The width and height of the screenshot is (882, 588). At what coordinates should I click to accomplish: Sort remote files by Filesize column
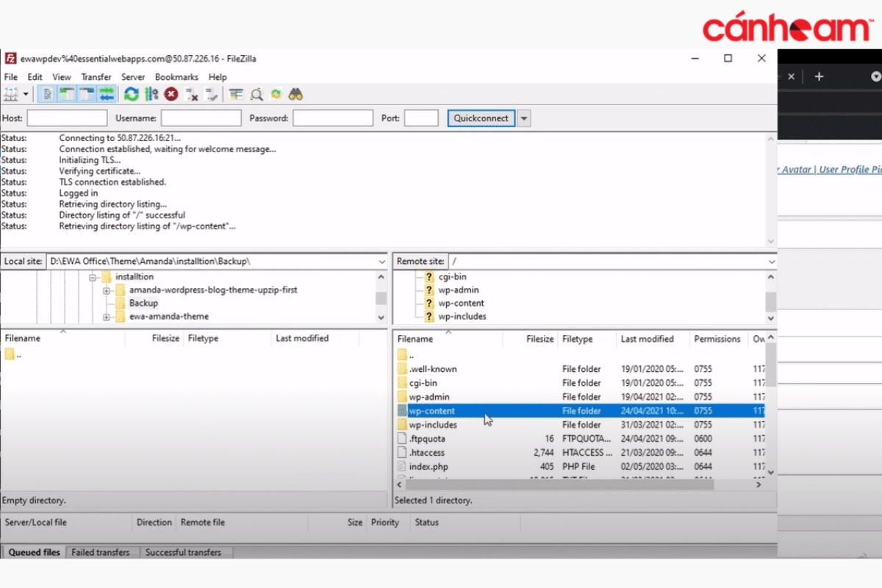pos(539,339)
